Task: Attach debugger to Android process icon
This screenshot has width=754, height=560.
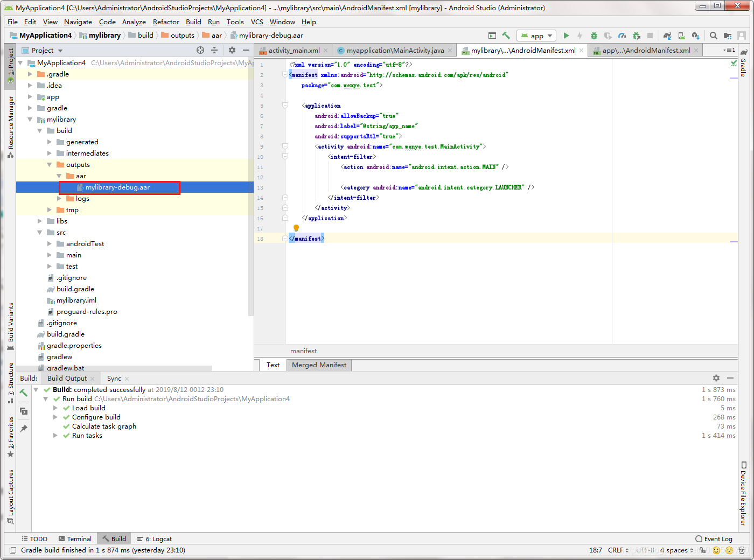Action: click(x=636, y=36)
